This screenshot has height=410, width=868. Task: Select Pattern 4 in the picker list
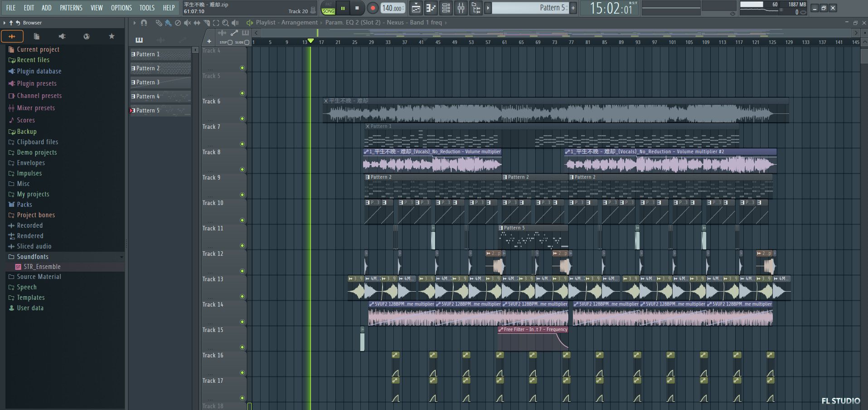coord(160,97)
